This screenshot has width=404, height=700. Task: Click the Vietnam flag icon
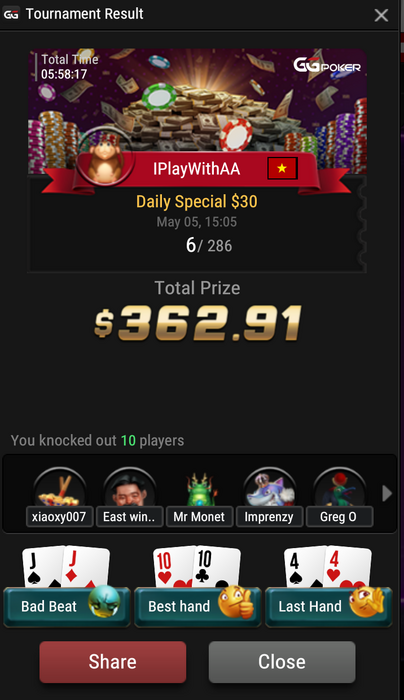282,169
